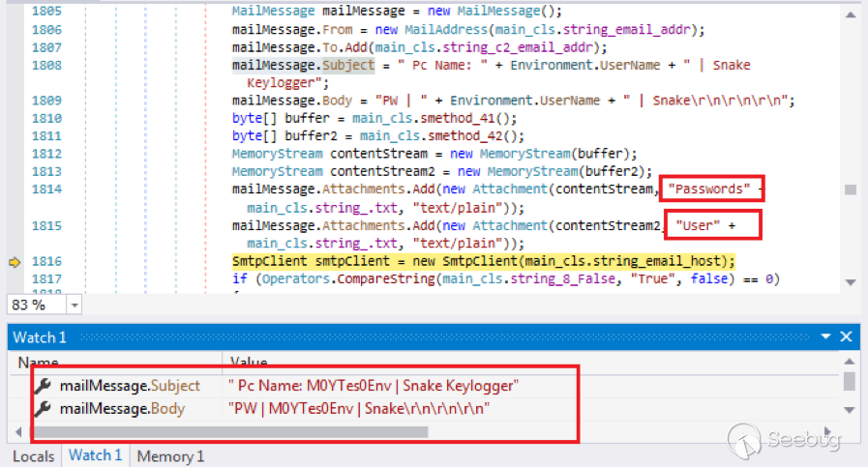The width and height of the screenshot is (868, 467).
Task: Click the Value column header in Watch
Action: [x=249, y=362]
